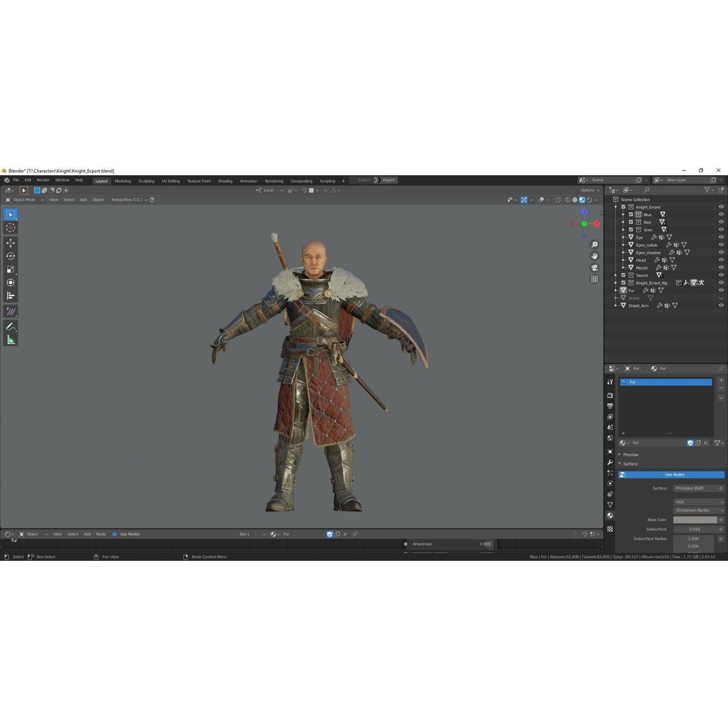This screenshot has width=728, height=728.
Task: Pin the properties editor with pin icon
Action: (721, 369)
